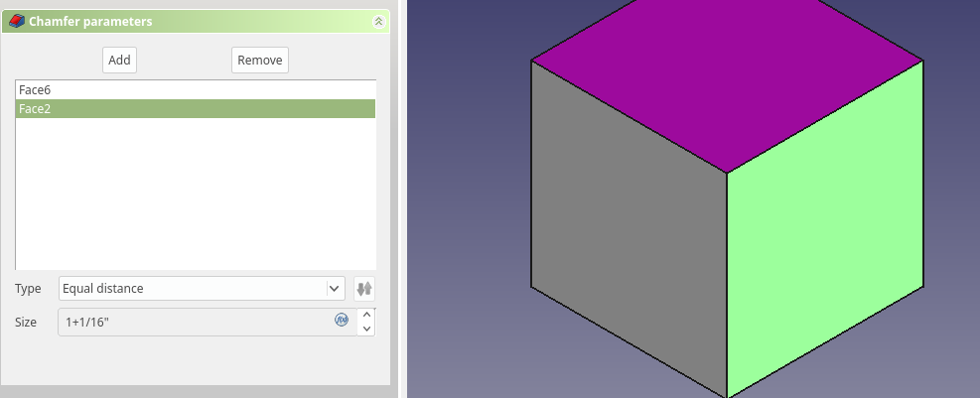The image size is (980, 398).
Task: Select the green right face of cube
Action: pyautogui.click(x=825, y=228)
